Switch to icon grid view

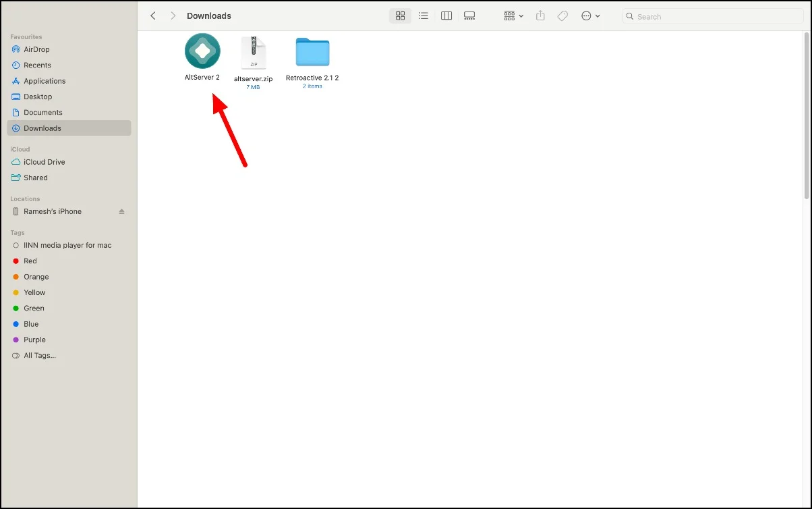(400, 16)
